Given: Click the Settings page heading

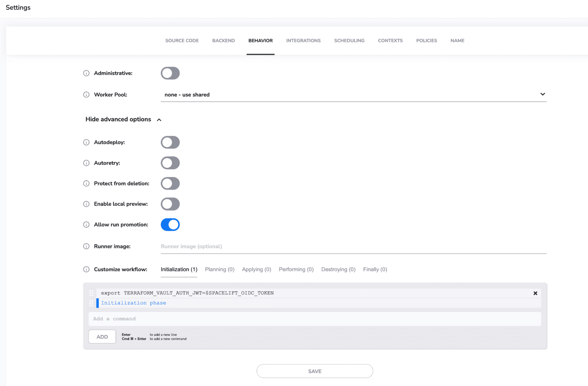Looking at the screenshot, I should (x=18, y=8).
